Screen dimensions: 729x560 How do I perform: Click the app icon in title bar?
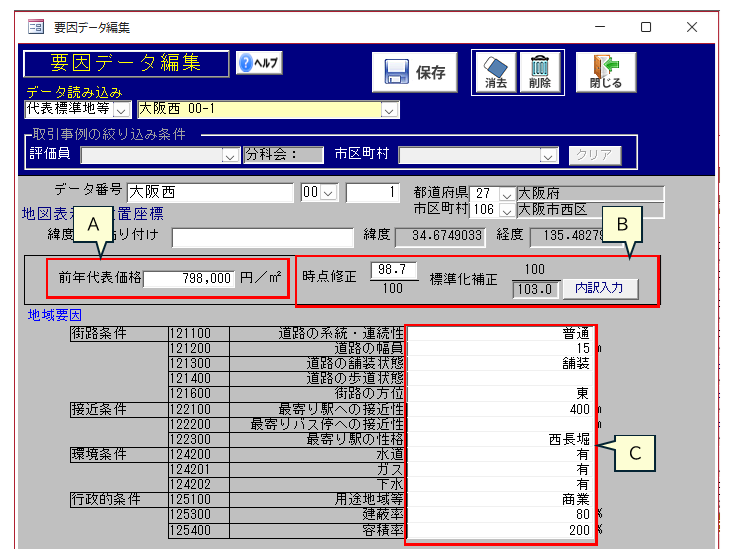pyautogui.click(x=35, y=27)
